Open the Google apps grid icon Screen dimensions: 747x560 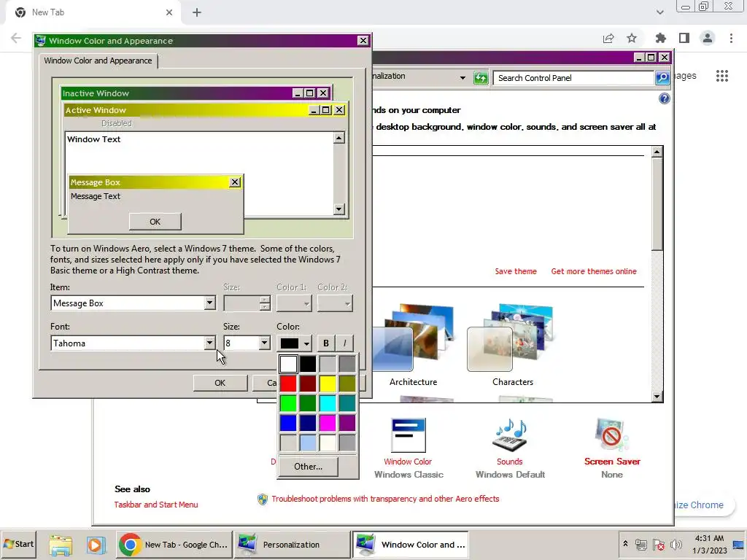pyautogui.click(x=721, y=76)
